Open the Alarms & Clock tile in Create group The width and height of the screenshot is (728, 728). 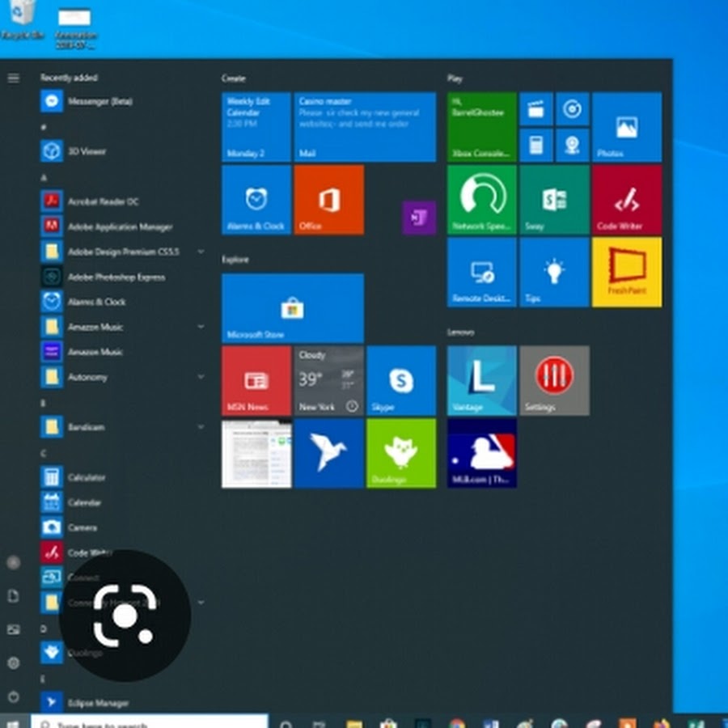256,200
